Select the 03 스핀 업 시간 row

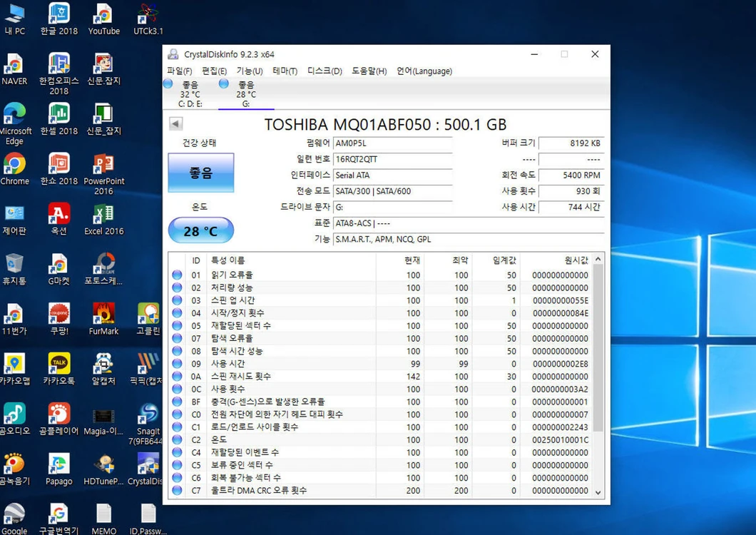pyautogui.click(x=380, y=300)
